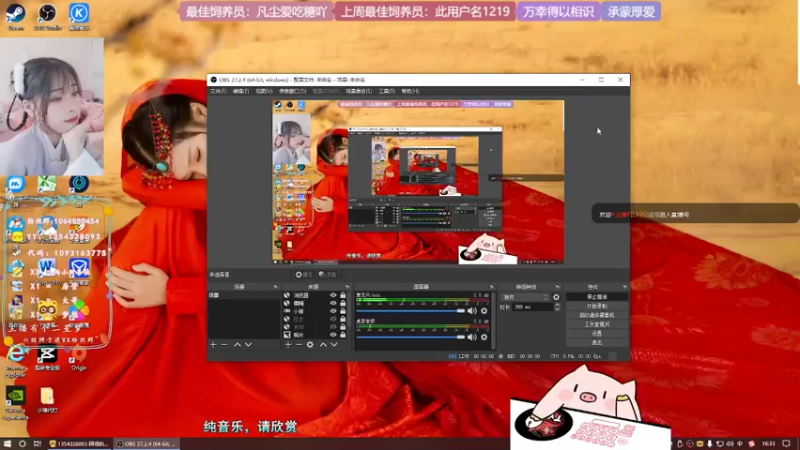Open source properties gear in sources toolbar

pyautogui.click(x=310, y=345)
